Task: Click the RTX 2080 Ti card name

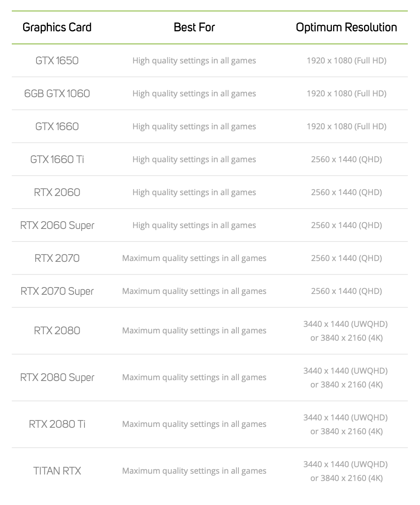Action: click(57, 424)
